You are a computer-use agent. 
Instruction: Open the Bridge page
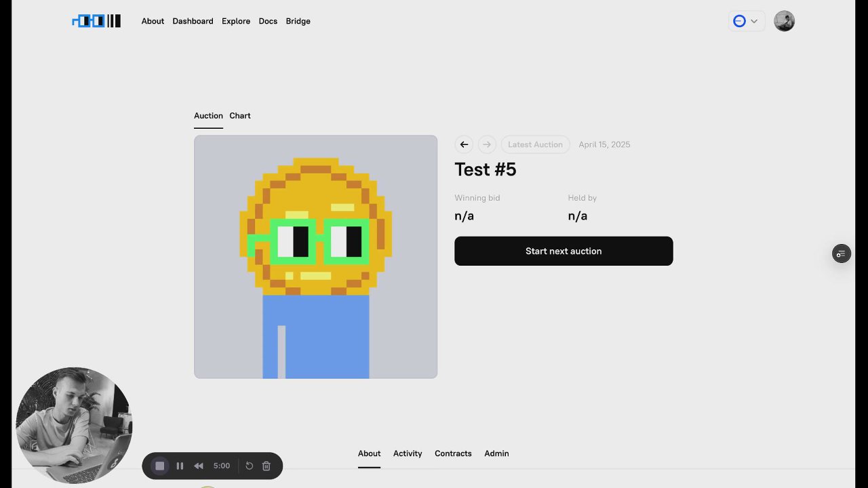(298, 21)
